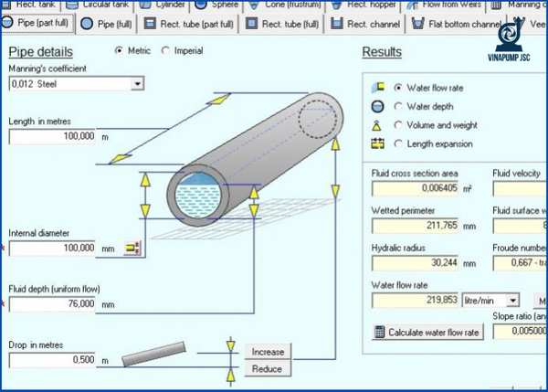Image resolution: width=548 pixels, height=392 pixels.
Task: Select the Imperial units radio button
Action: (x=165, y=50)
